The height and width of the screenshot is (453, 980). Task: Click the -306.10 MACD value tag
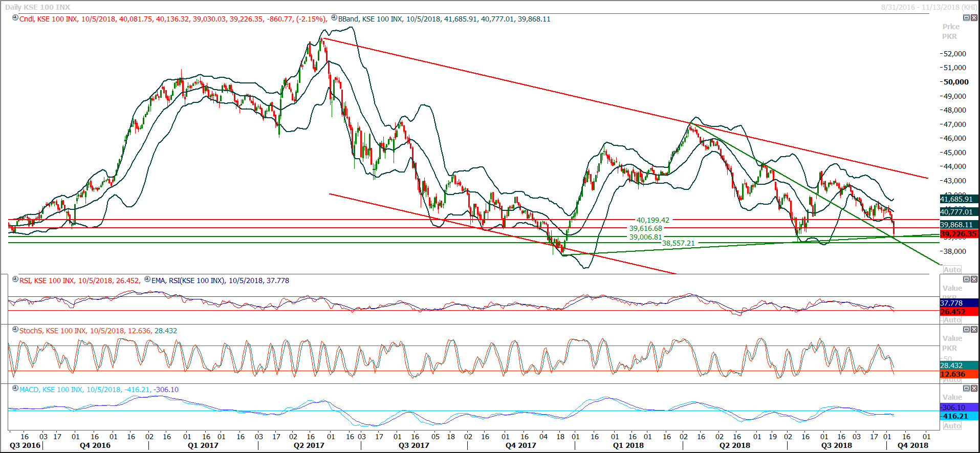(x=960, y=407)
